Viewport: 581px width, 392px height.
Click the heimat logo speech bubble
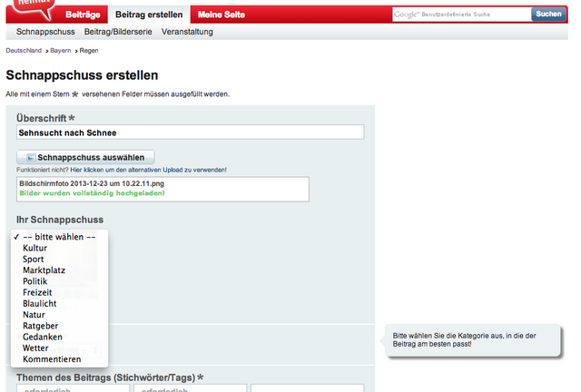34,8
